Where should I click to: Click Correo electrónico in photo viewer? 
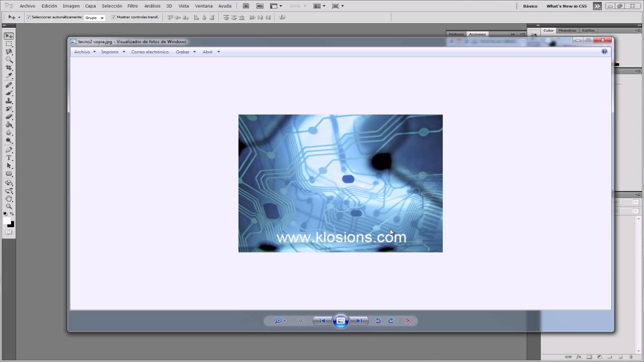click(150, 52)
